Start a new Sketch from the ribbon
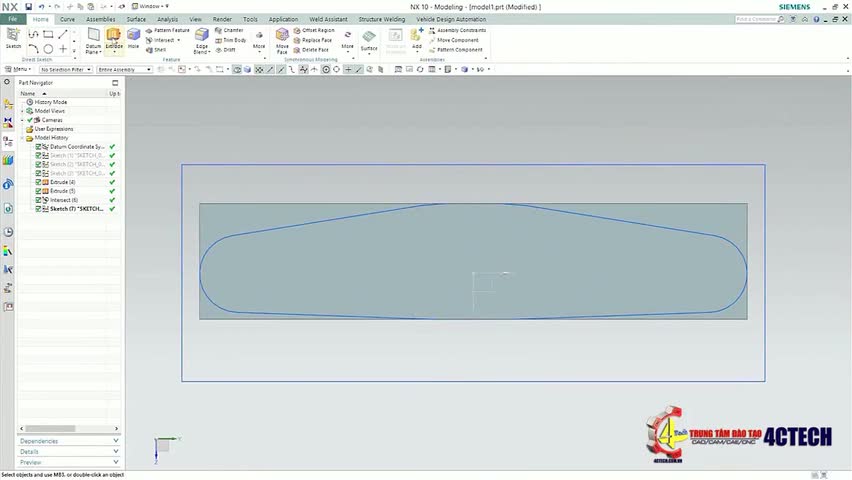The width and height of the screenshot is (852, 480). click(x=13, y=39)
